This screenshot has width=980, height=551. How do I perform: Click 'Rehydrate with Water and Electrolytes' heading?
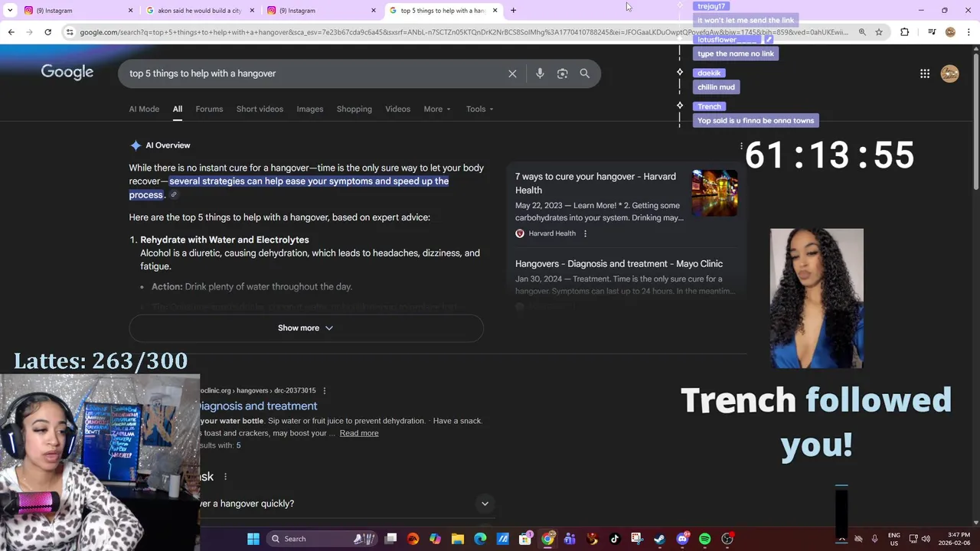click(224, 240)
